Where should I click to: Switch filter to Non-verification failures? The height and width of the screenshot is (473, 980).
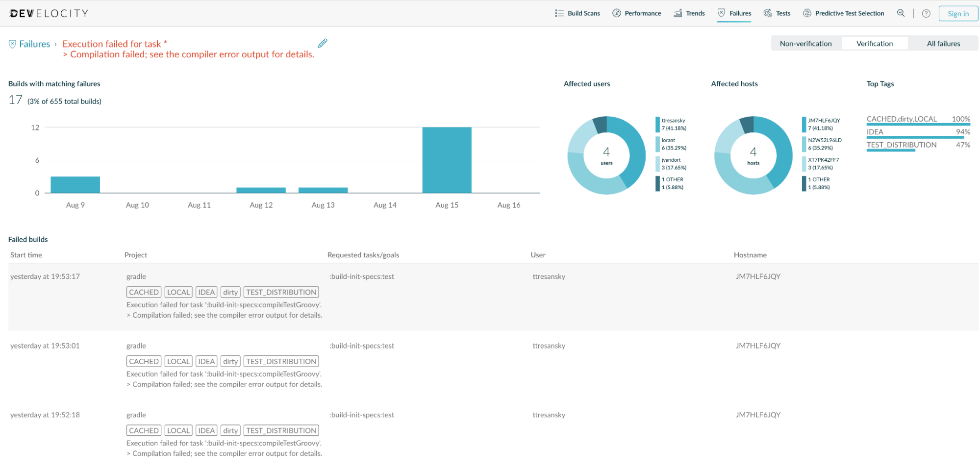(806, 44)
